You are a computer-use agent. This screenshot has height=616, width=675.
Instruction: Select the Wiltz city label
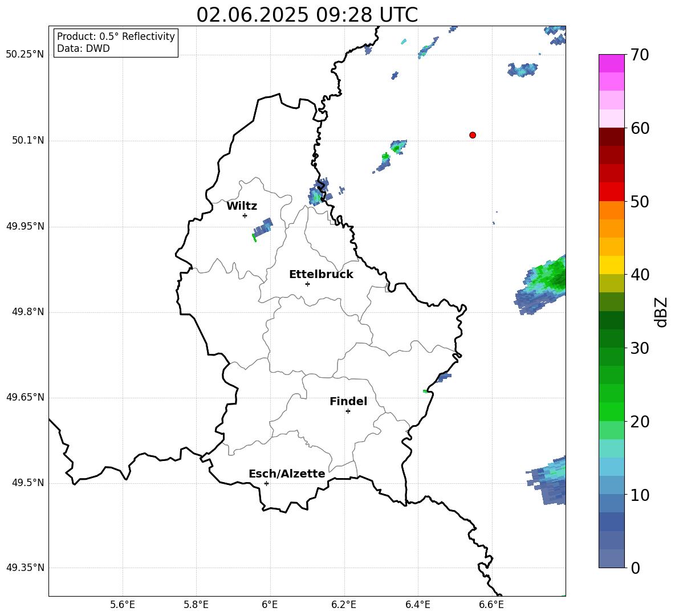point(242,206)
